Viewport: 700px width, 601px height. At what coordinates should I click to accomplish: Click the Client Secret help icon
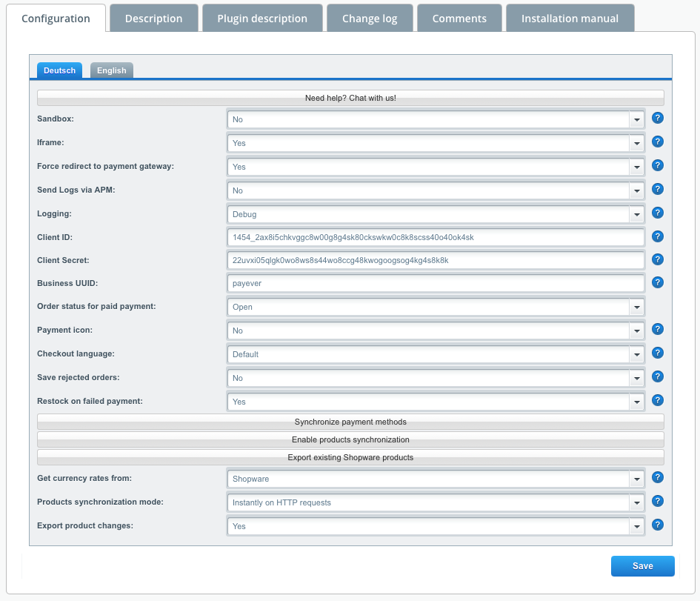tap(657, 259)
